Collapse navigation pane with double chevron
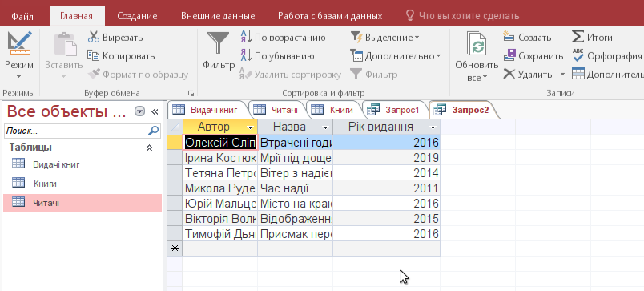The height and width of the screenshot is (291, 644). coord(155,111)
